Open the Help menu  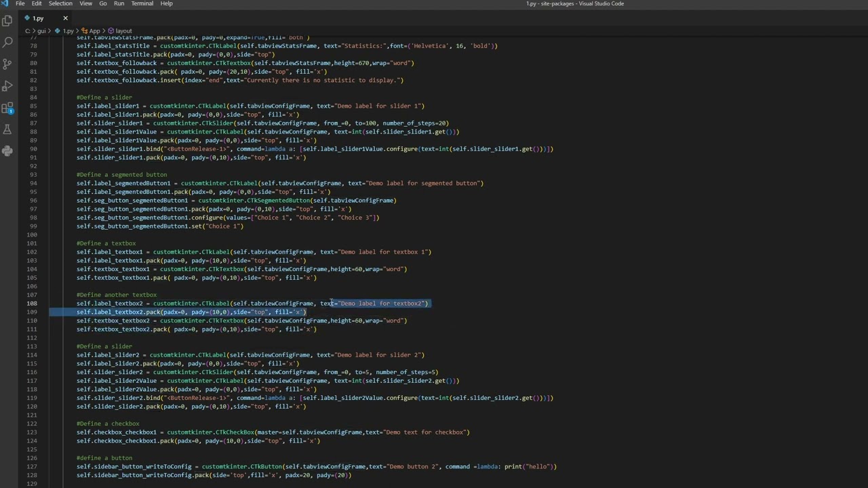click(x=166, y=3)
